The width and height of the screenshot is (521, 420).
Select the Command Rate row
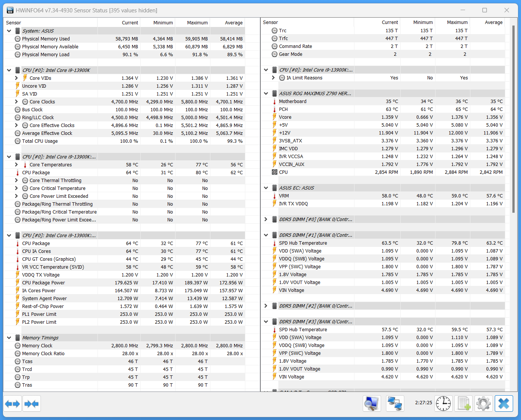tap(383, 46)
